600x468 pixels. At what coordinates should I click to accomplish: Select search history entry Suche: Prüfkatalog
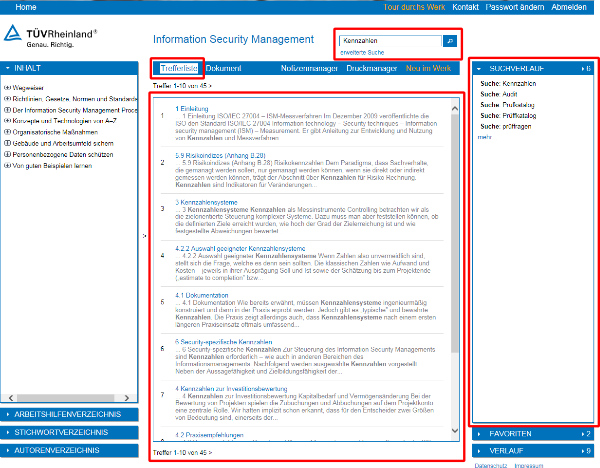coord(507,105)
